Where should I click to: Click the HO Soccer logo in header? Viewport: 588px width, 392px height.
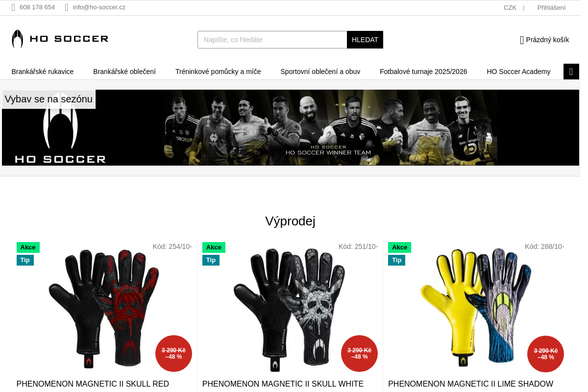pyautogui.click(x=60, y=39)
